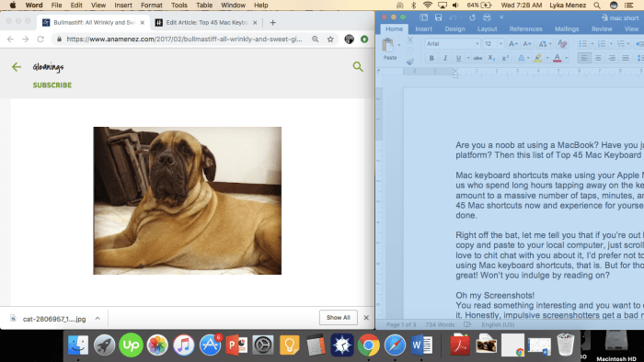Screen dimensions: 644x362
Task: Open Finder from the Dock
Action: click(x=78, y=345)
